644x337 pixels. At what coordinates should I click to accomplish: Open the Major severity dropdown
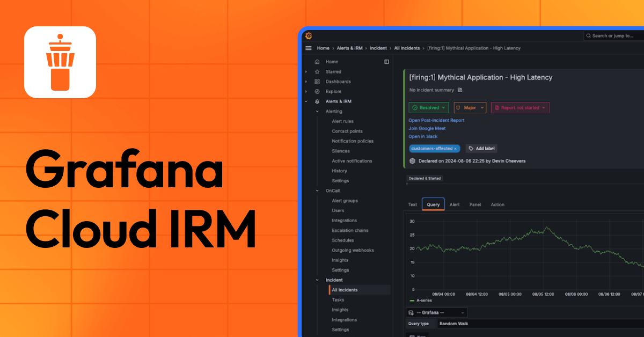coord(470,107)
